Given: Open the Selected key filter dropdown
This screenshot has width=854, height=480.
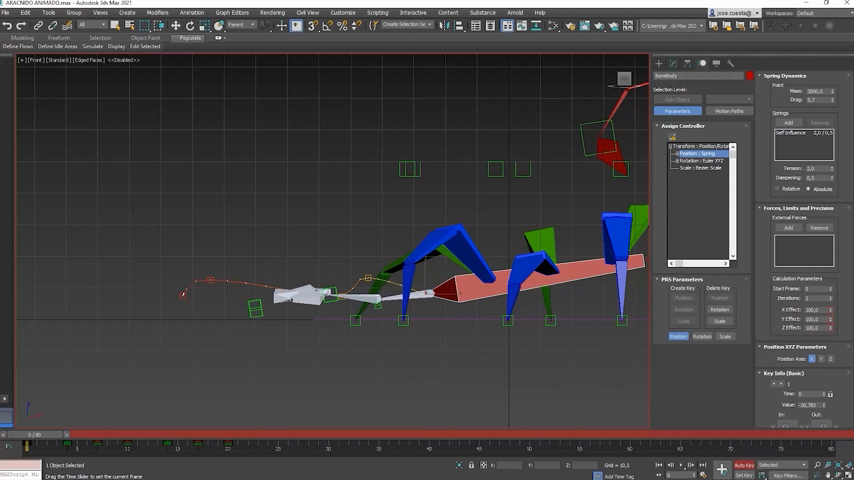Looking at the screenshot, I should (782, 465).
